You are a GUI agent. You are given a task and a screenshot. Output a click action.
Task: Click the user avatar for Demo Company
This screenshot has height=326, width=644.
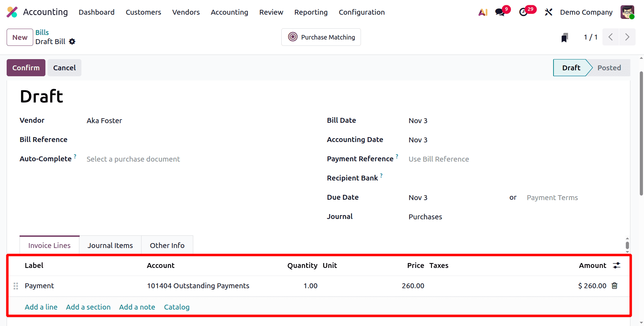(627, 12)
